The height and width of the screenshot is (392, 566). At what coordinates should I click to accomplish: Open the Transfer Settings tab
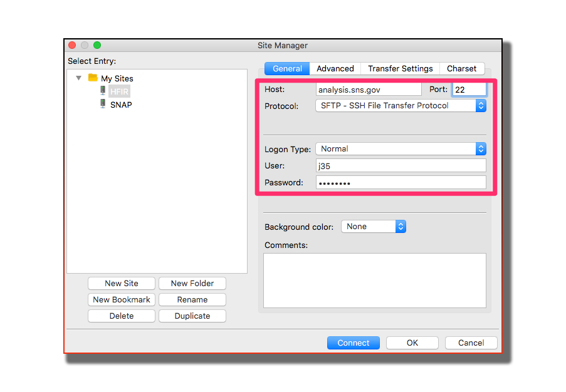(x=400, y=68)
